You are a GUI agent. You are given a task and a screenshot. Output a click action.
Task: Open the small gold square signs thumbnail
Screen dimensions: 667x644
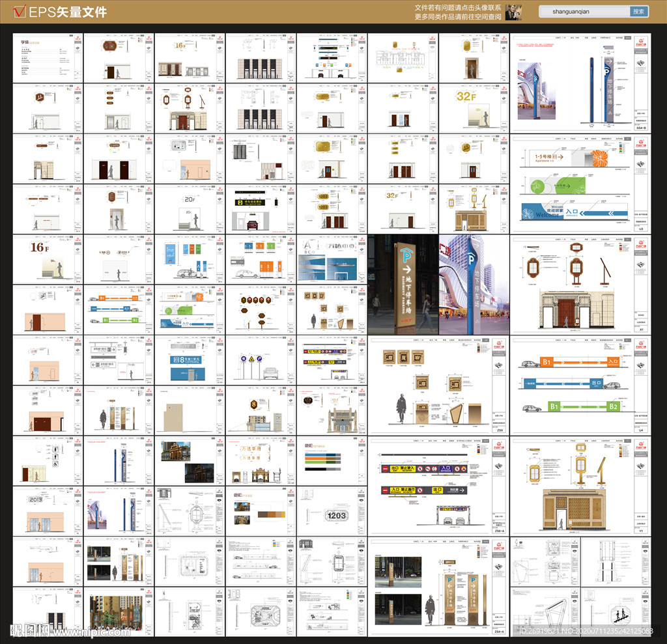332,310
